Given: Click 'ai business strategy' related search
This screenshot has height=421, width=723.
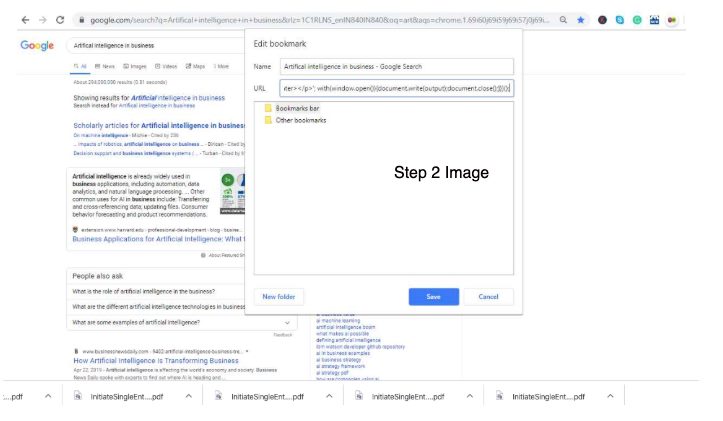Looking at the screenshot, I should point(338,360).
